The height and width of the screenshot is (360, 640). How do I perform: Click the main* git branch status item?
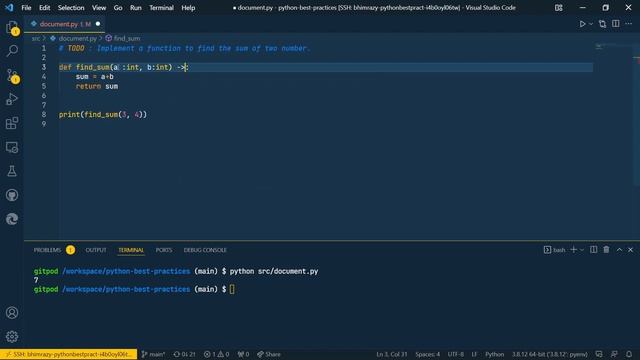(153, 354)
